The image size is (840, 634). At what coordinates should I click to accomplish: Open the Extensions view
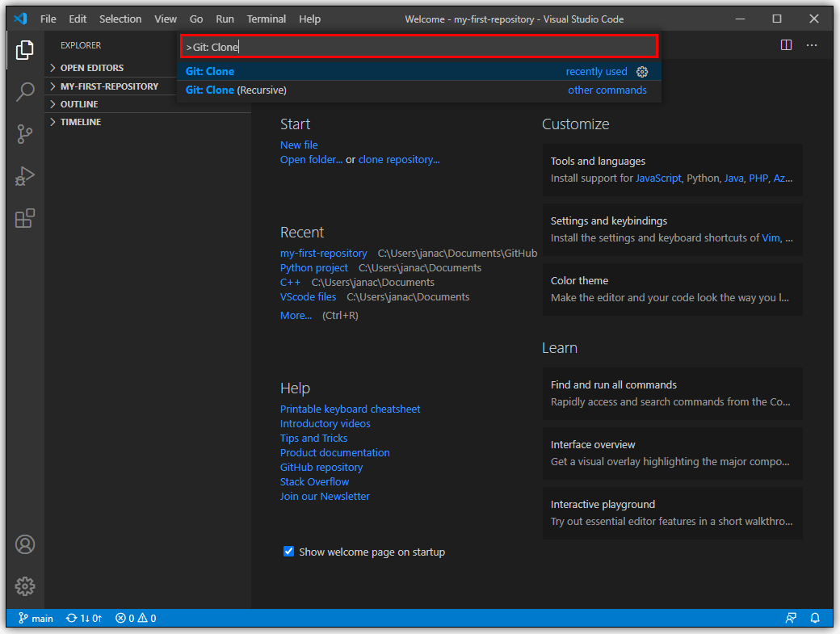pos(25,218)
